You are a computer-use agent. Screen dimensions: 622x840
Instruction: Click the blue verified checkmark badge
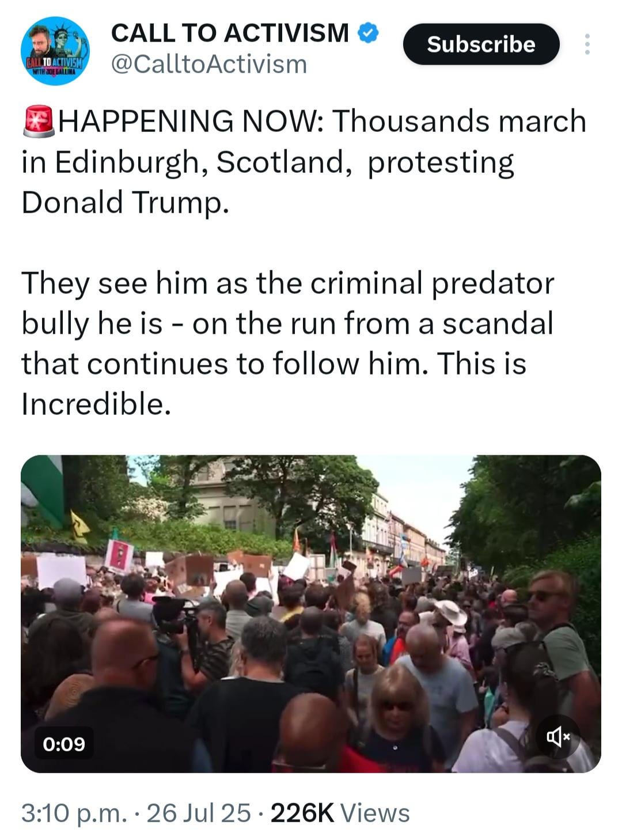[x=369, y=33]
